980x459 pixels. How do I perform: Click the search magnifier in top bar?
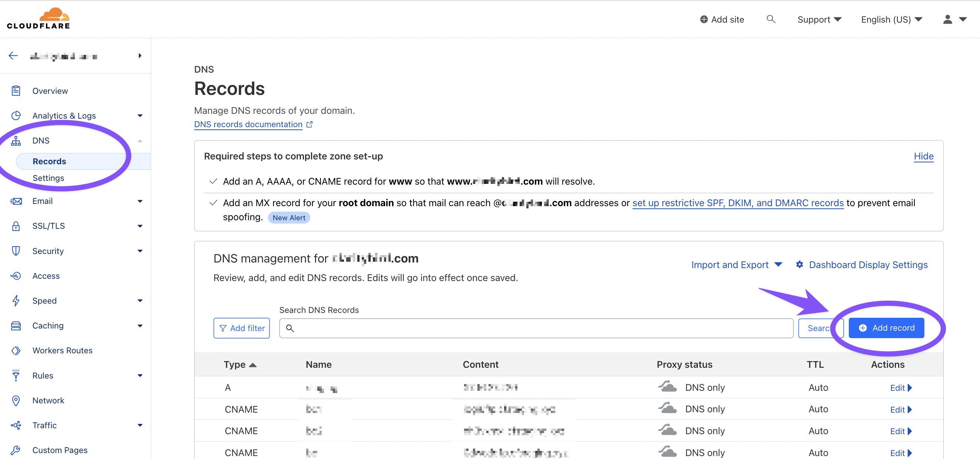click(771, 19)
